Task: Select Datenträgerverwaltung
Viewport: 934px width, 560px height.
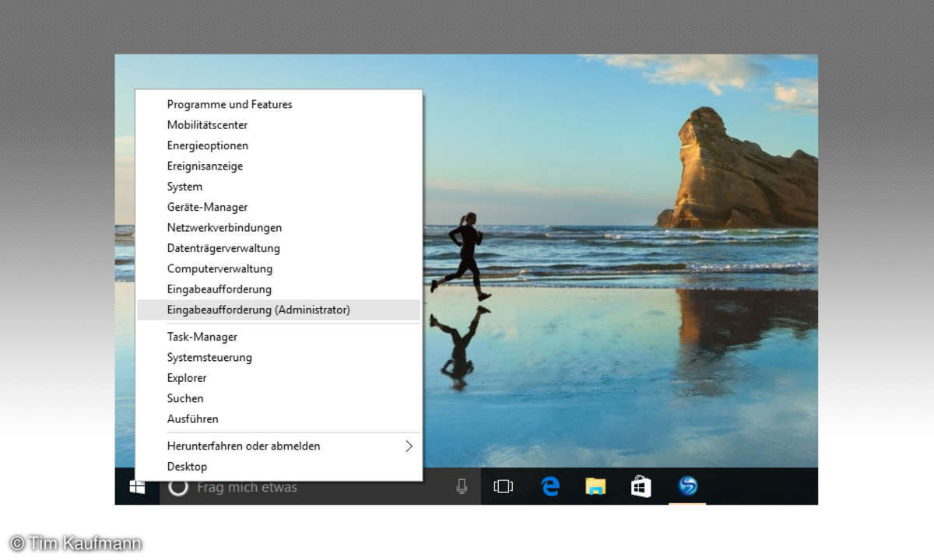Action: (279, 248)
